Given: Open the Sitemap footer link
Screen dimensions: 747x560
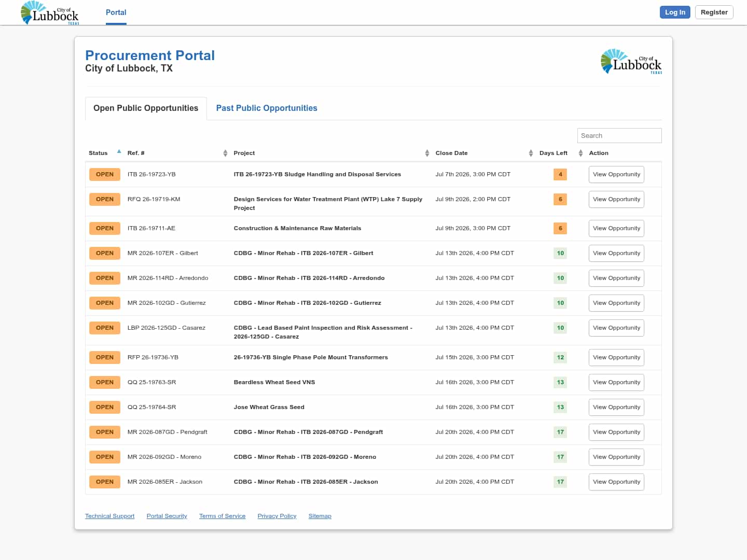Looking at the screenshot, I should (x=320, y=516).
